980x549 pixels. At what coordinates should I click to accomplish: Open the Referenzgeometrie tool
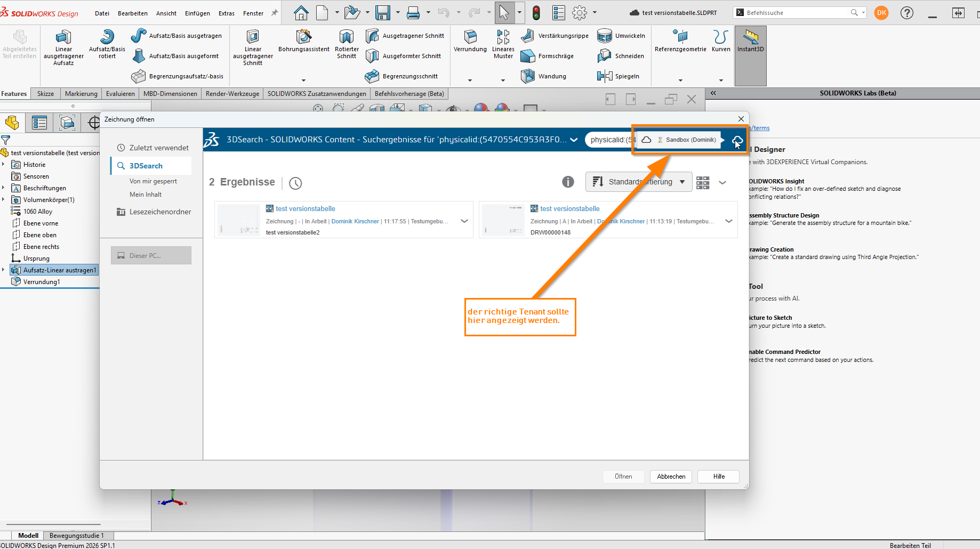click(x=680, y=42)
